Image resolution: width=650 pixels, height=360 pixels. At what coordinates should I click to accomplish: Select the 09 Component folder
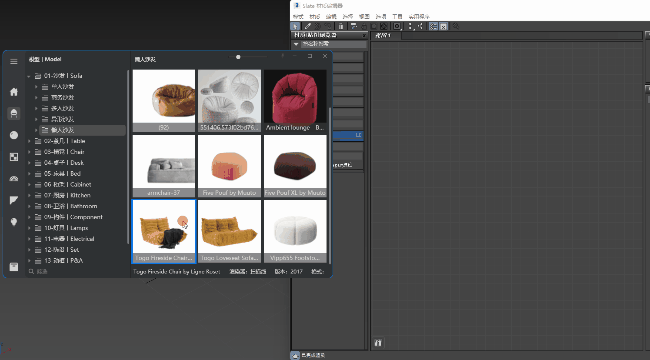73,217
